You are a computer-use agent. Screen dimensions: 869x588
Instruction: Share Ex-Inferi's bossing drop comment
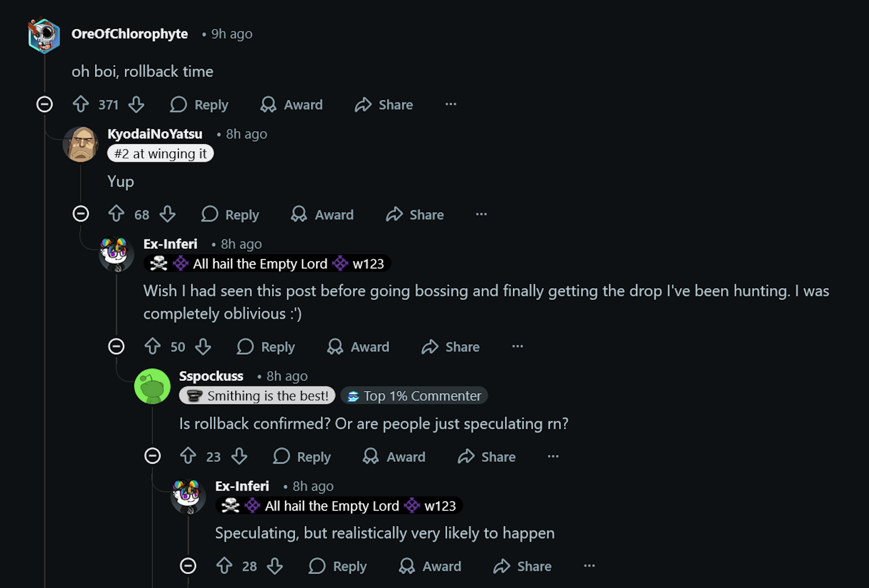[451, 347]
